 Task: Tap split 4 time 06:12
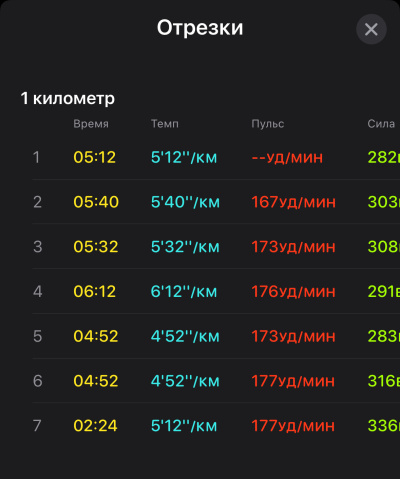point(95,291)
